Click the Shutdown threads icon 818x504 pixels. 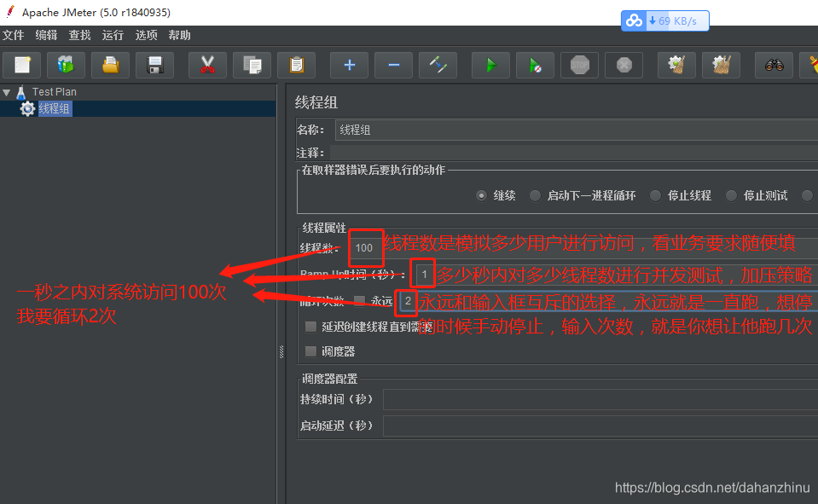coord(624,65)
